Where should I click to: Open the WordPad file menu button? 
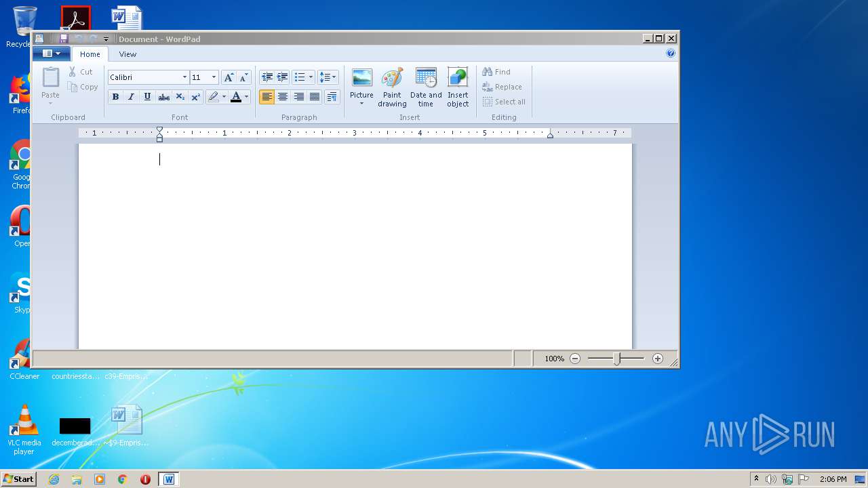(52, 54)
